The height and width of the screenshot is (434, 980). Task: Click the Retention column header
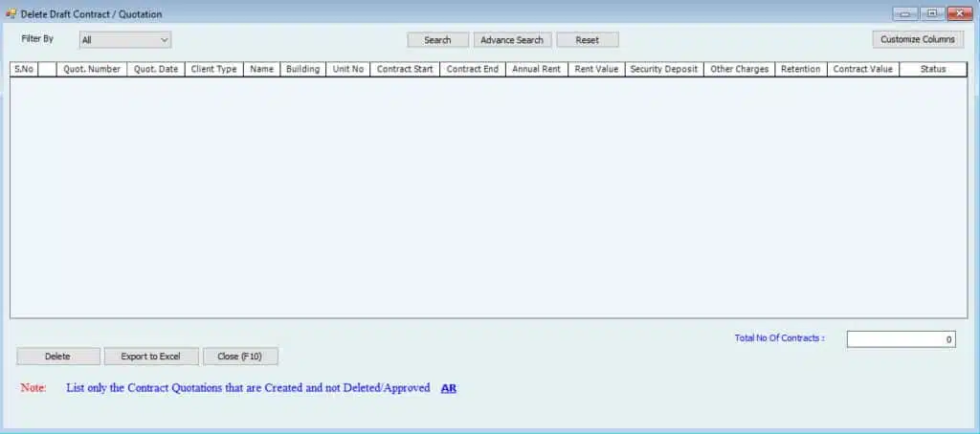[801, 70]
